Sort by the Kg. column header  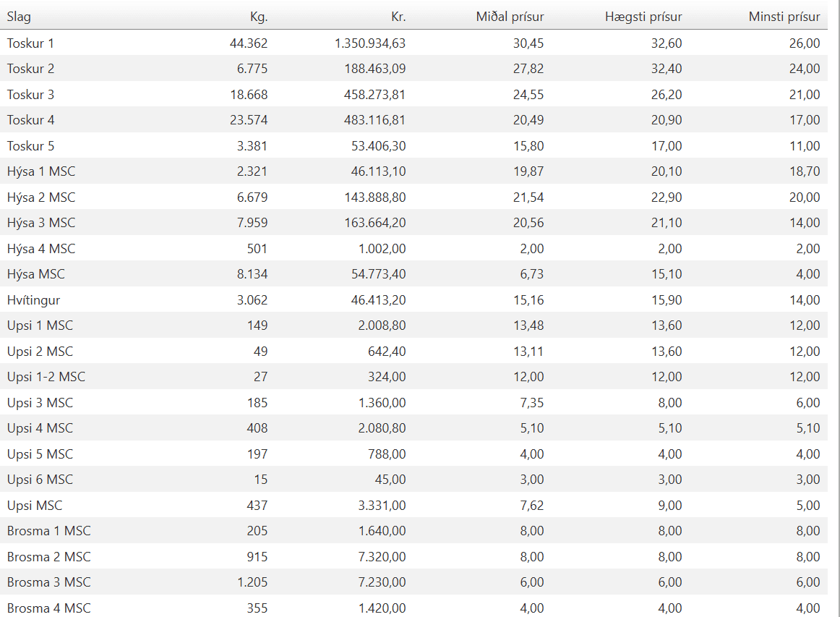(x=257, y=17)
